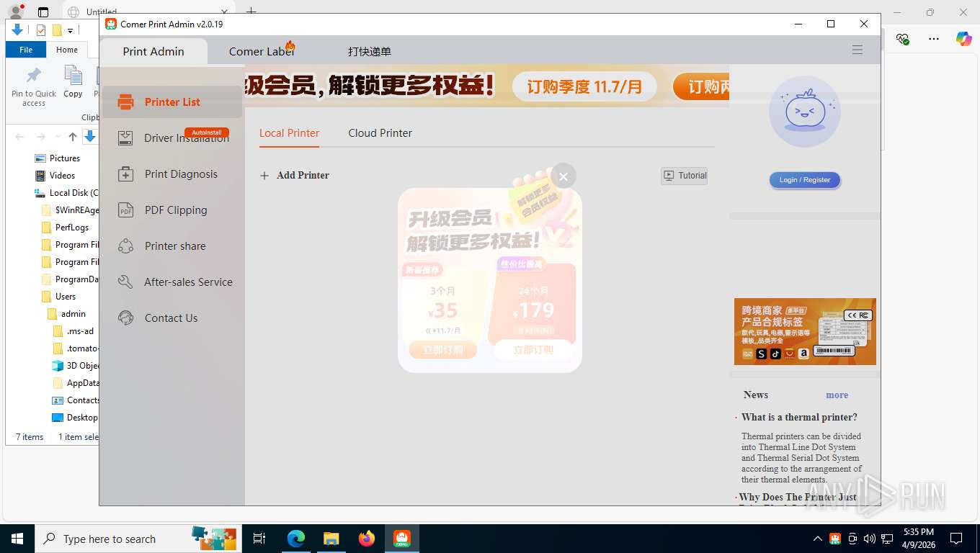Image resolution: width=980 pixels, height=553 pixels.
Task: Click the AutoInstall badge
Action: click(x=207, y=132)
